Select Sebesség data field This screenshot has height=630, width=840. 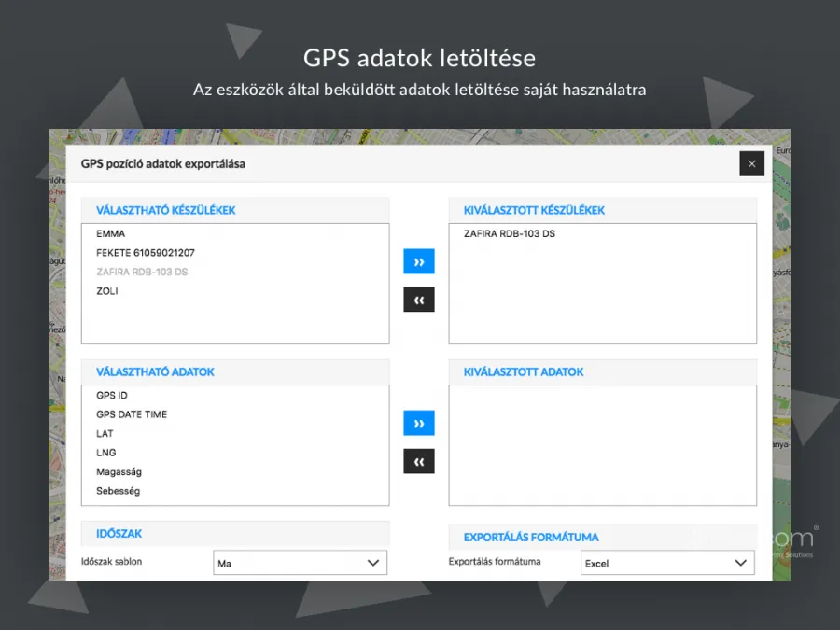tap(235, 491)
